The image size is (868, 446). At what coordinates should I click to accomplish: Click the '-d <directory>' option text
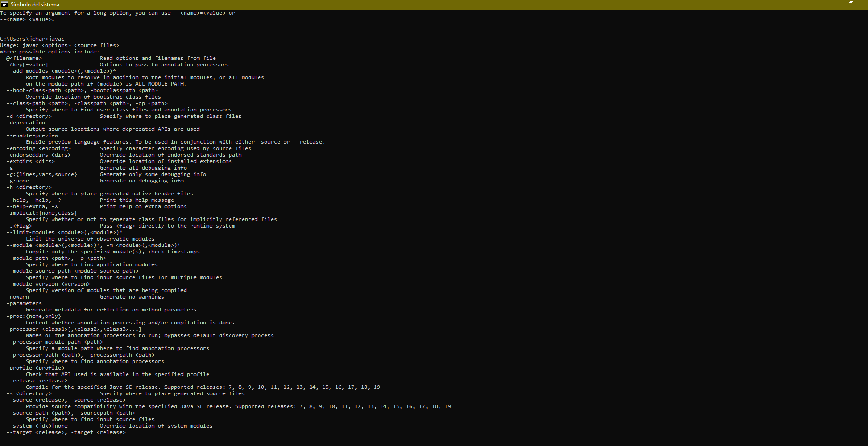click(29, 116)
